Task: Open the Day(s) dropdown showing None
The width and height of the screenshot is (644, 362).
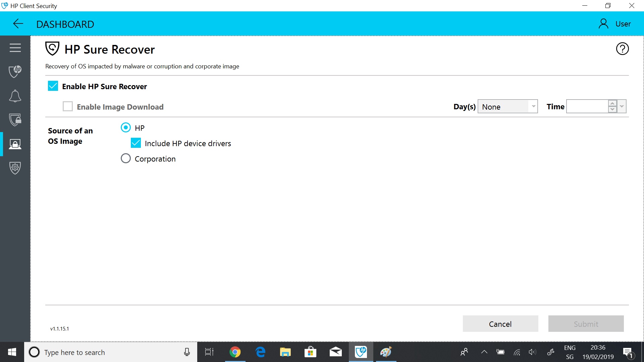Action: (508, 106)
